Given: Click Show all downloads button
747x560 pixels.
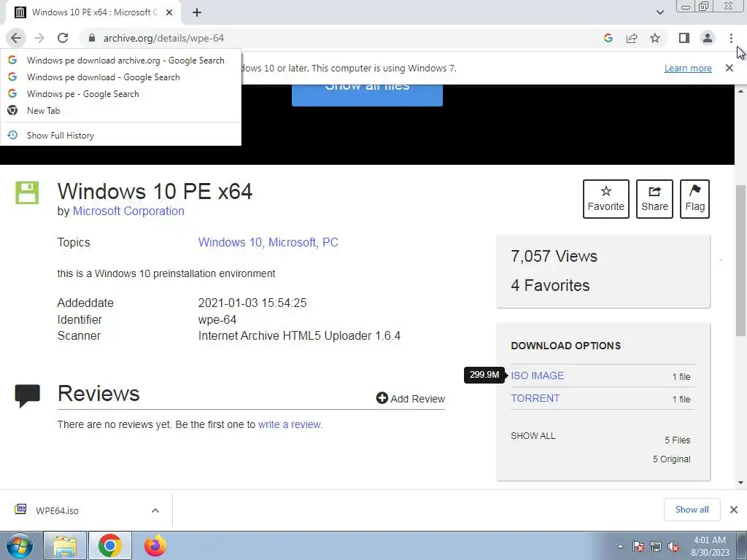Looking at the screenshot, I should click(692, 510).
